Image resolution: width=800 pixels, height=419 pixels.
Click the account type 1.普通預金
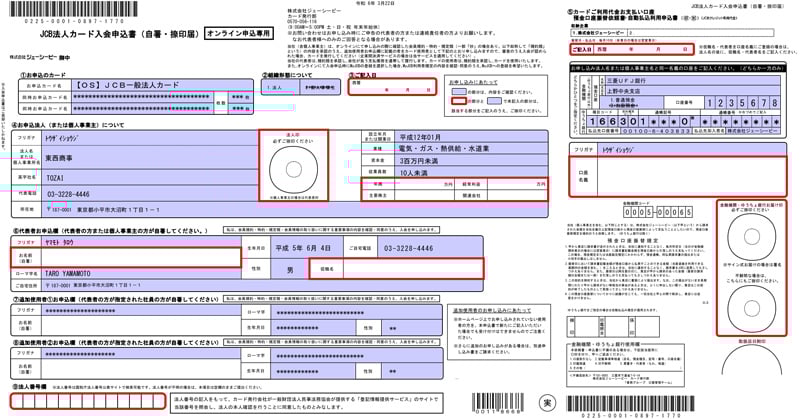pyautogui.click(x=622, y=101)
